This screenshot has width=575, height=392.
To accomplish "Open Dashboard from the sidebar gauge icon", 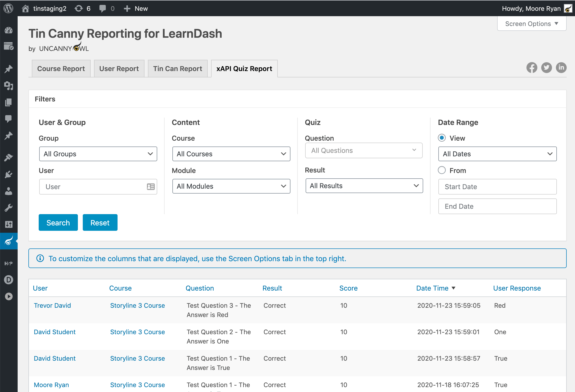I will [8, 30].
